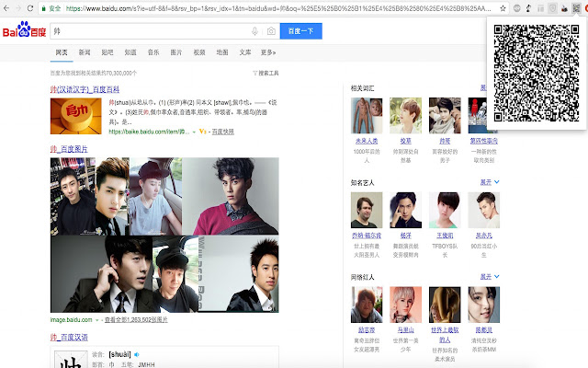Click the 相关词汇 section heading
The height and width of the screenshot is (368, 588).
point(362,88)
